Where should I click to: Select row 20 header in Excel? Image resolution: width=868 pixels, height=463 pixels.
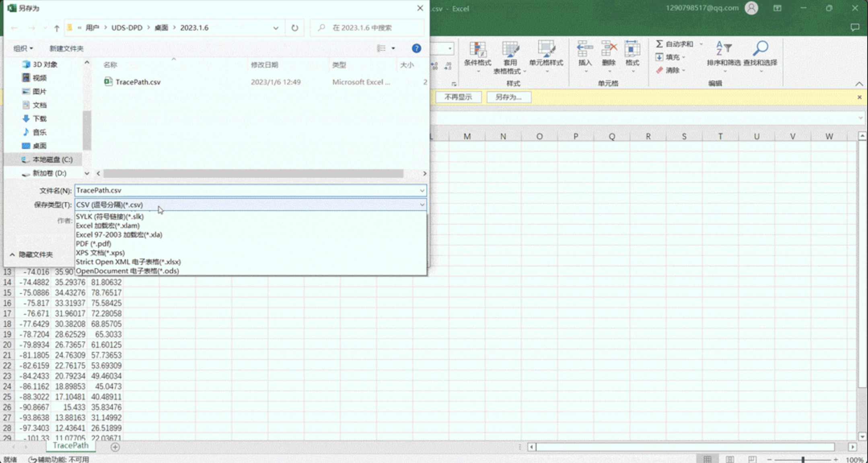[x=7, y=345]
